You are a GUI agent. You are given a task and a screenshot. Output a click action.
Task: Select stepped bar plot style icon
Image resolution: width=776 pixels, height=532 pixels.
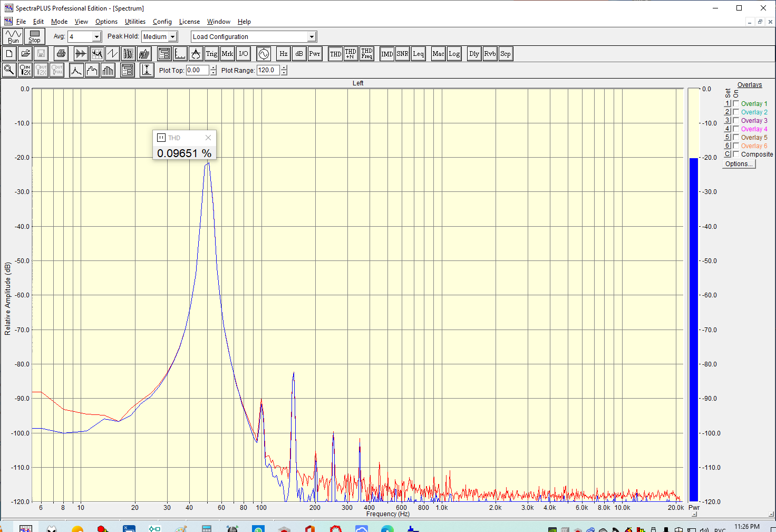[x=92, y=70]
